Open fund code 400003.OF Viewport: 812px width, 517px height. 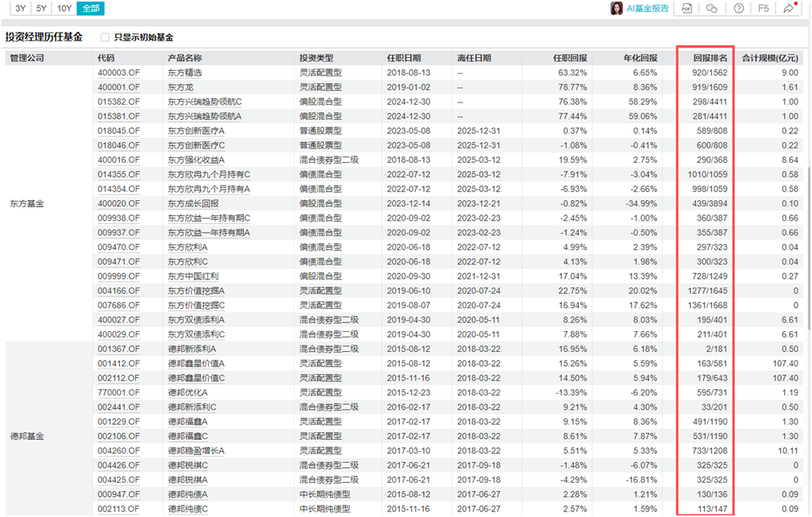click(118, 72)
